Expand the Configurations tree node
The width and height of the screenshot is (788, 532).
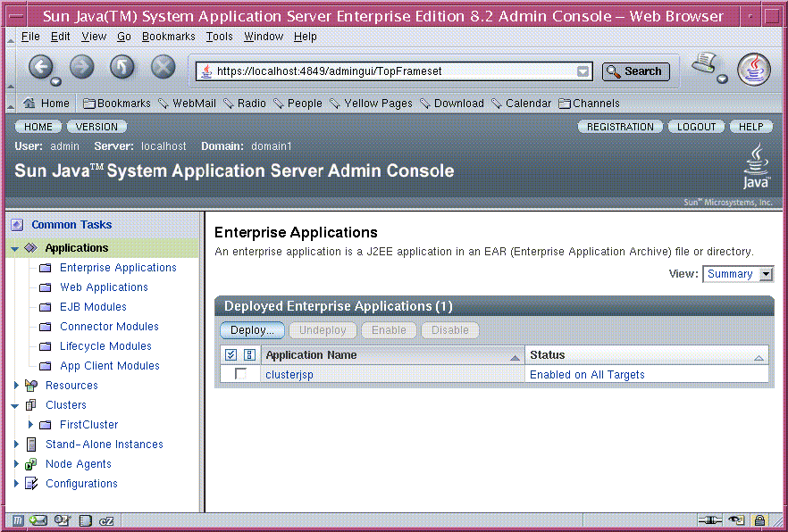click(16, 483)
